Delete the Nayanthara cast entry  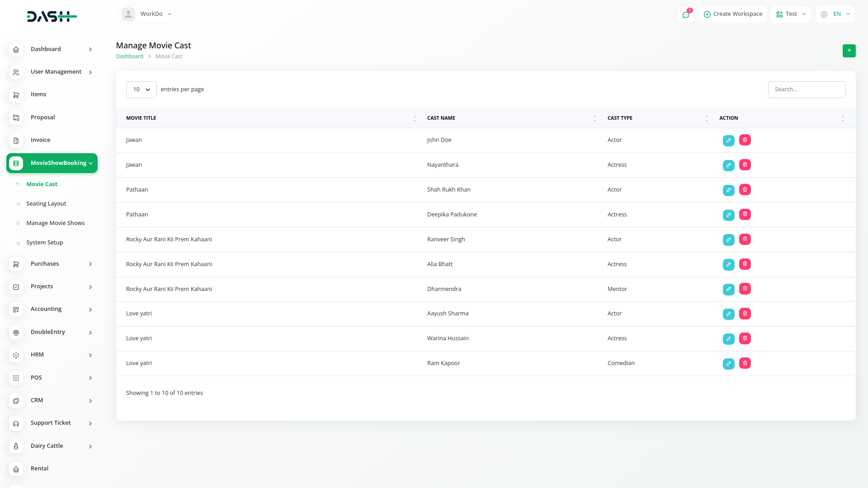coord(745,165)
